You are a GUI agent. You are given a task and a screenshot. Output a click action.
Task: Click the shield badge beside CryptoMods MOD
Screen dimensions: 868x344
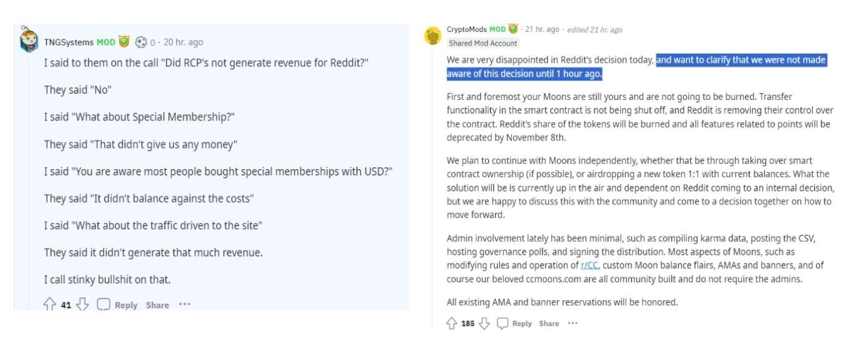tap(513, 29)
